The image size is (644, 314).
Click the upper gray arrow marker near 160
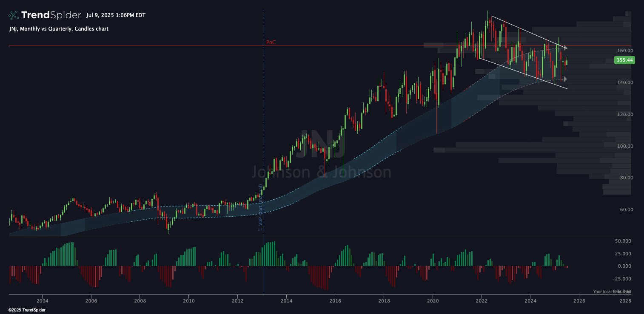point(565,48)
